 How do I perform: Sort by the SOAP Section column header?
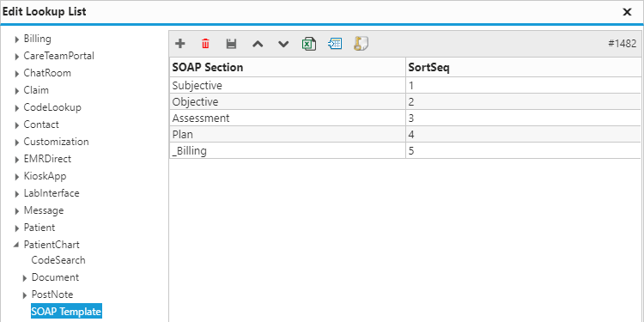pyautogui.click(x=287, y=67)
